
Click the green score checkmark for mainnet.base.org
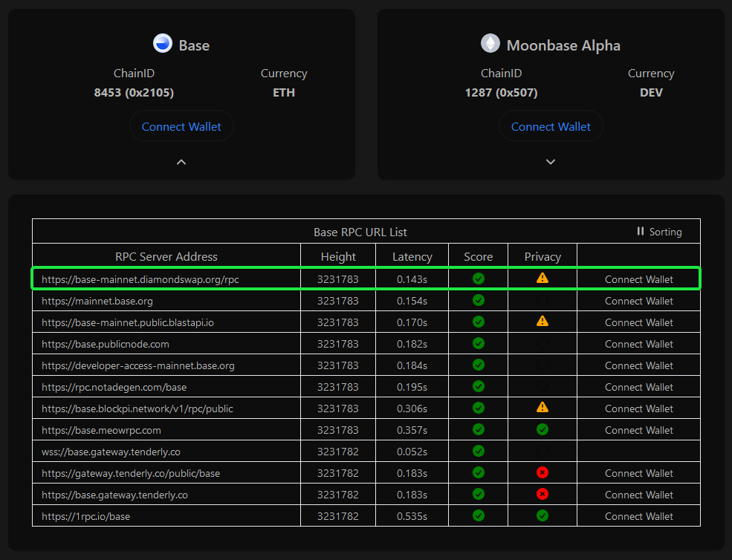tap(479, 300)
